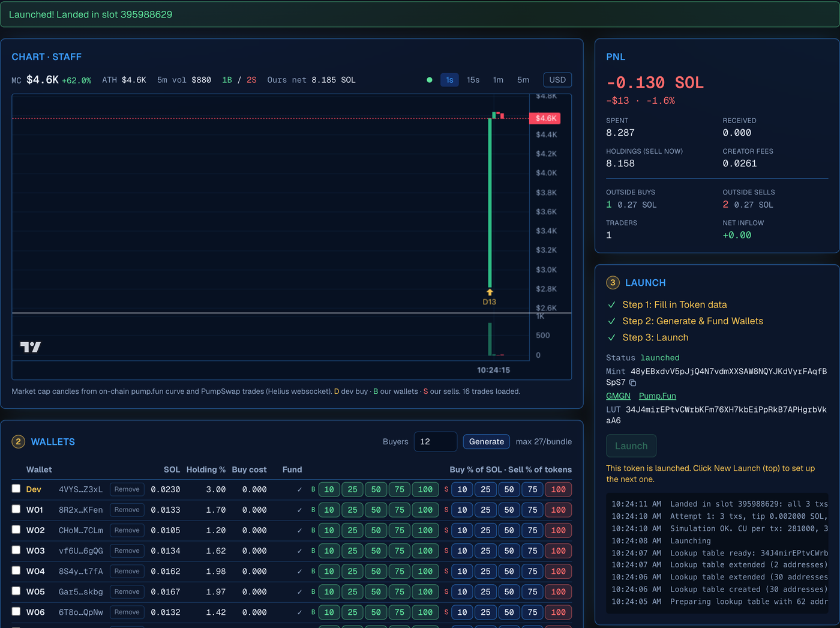
Task: Tick the W06 wallet checkbox
Action: point(16,611)
